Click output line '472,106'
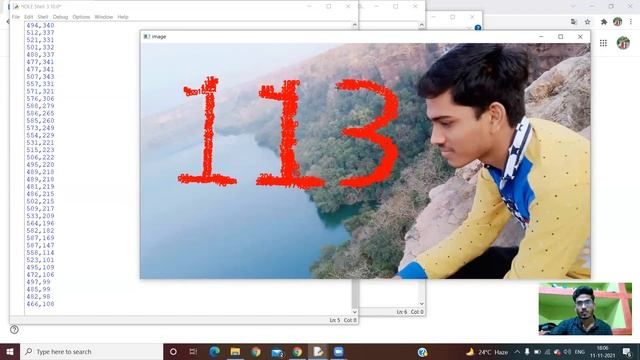This screenshot has width=640, height=360. click(x=40, y=275)
